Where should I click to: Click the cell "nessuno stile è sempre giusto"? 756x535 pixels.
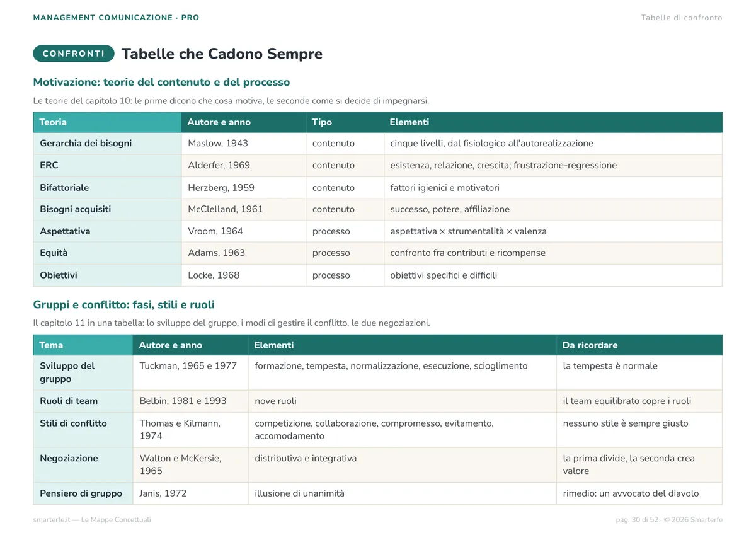point(639,430)
